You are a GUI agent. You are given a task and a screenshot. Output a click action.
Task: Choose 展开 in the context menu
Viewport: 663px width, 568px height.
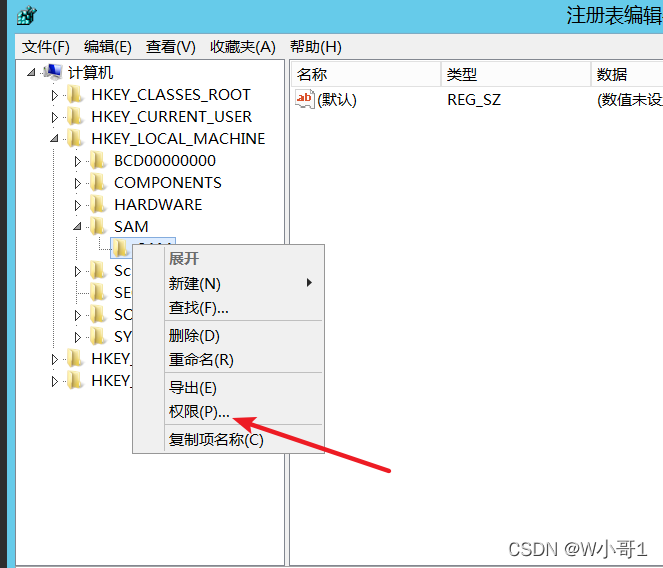click(x=244, y=258)
